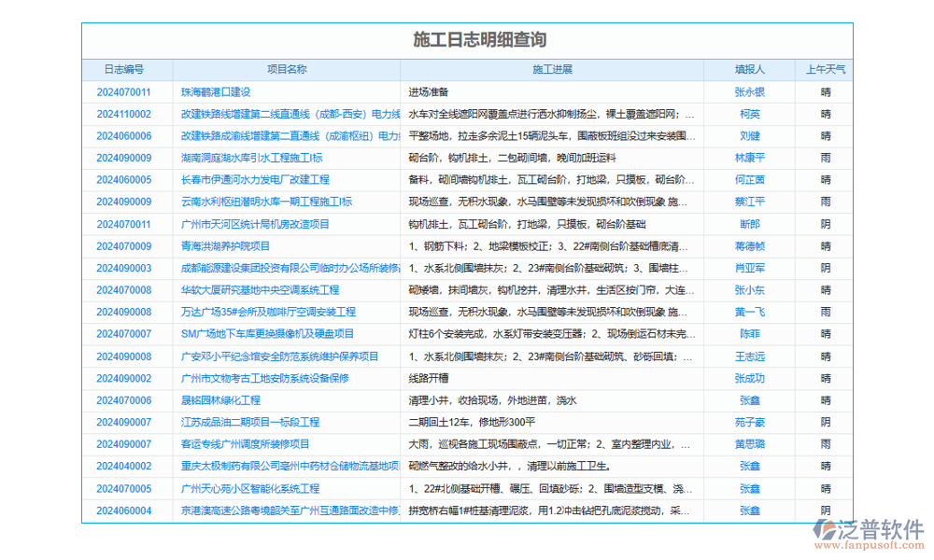Image resolution: width=934 pixels, height=560 pixels.
Task: Select reporter 苑子豪
Action: pyautogui.click(x=749, y=423)
